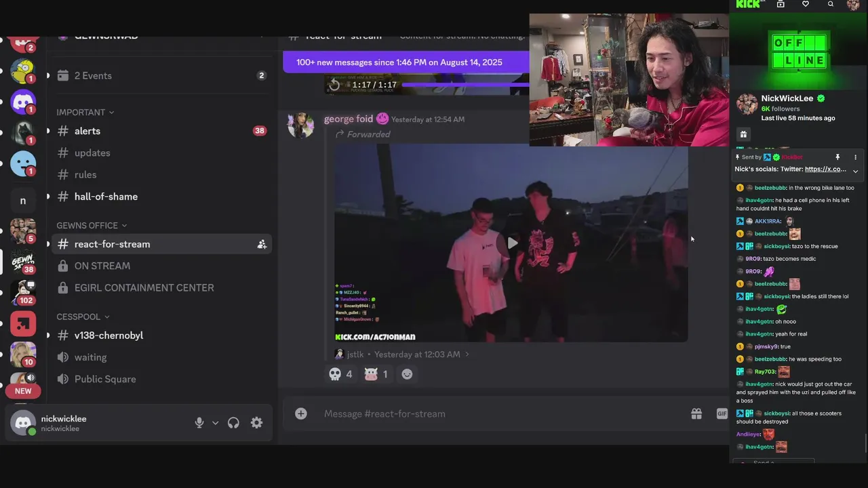Click the NickWickLee channel name
The image size is (868, 488).
tap(787, 99)
